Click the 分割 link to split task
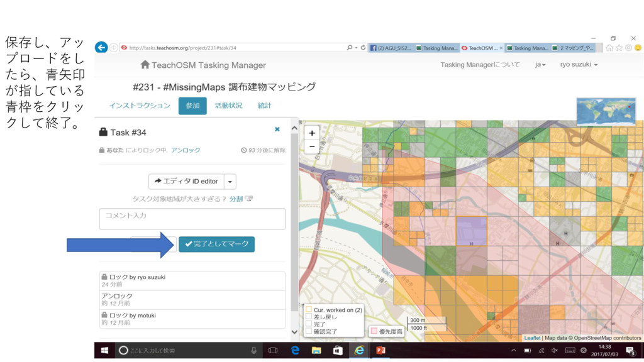The image size is (644, 362). tap(236, 199)
